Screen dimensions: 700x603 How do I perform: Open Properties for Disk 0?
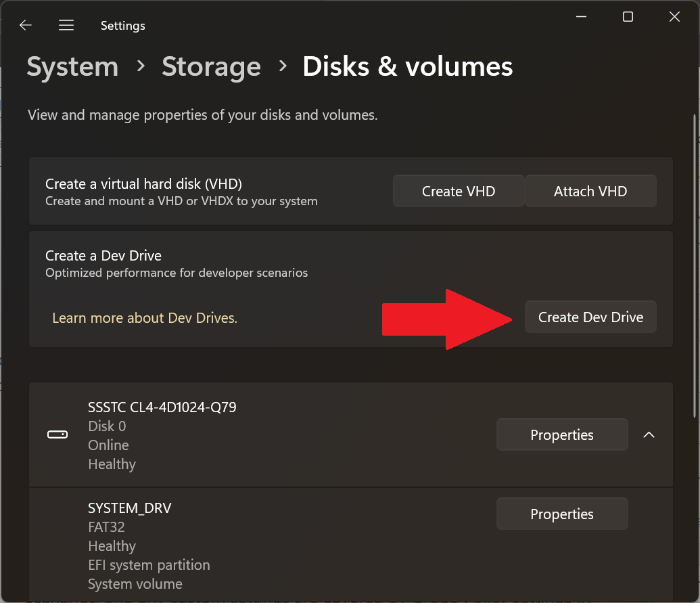[x=561, y=435]
